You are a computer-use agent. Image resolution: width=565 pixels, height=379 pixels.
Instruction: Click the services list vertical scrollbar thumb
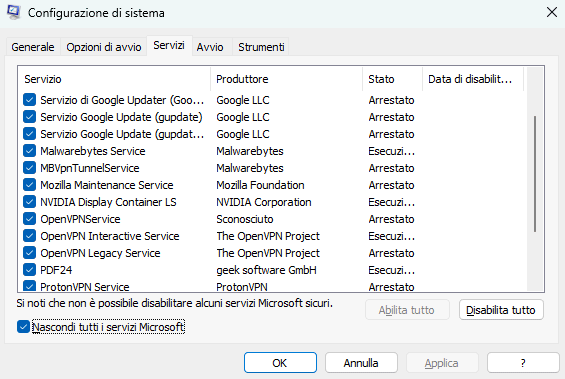(535, 174)
